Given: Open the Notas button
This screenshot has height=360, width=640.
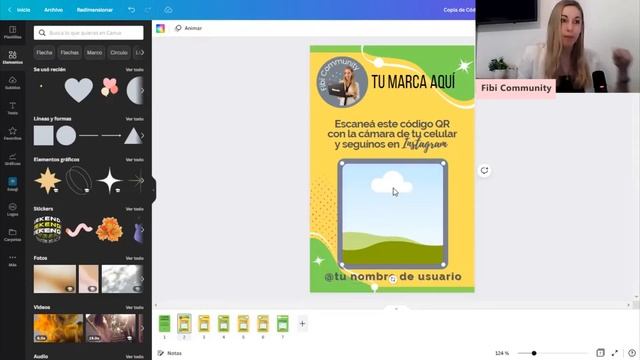Looking at the screenshot, I should (x=170, y=353).
